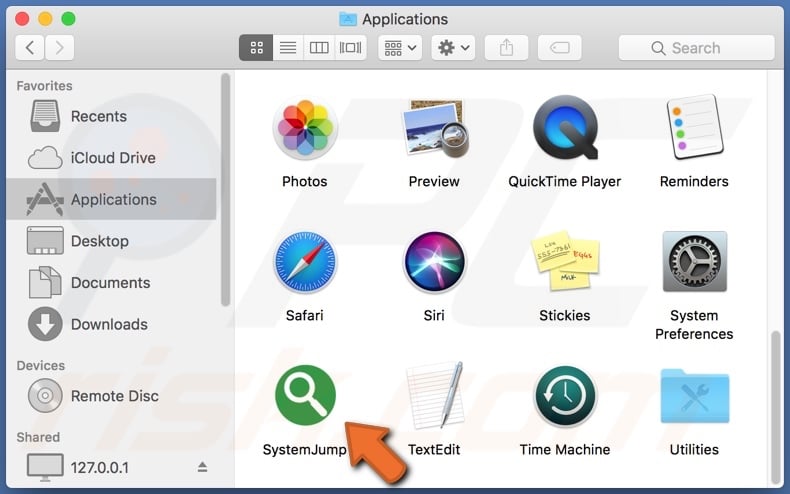790x494 pixels.
Task: Open System Preferences gear icon
Action: 694,262
